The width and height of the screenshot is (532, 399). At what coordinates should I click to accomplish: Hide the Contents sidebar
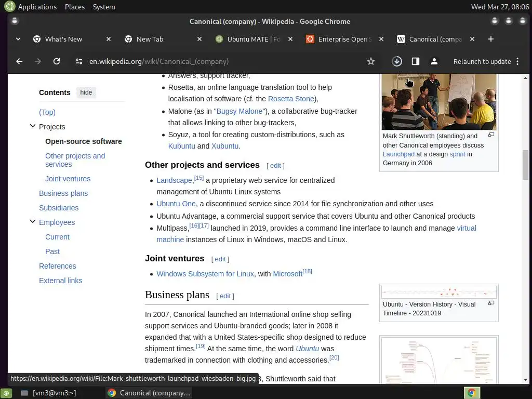point(86,92)
